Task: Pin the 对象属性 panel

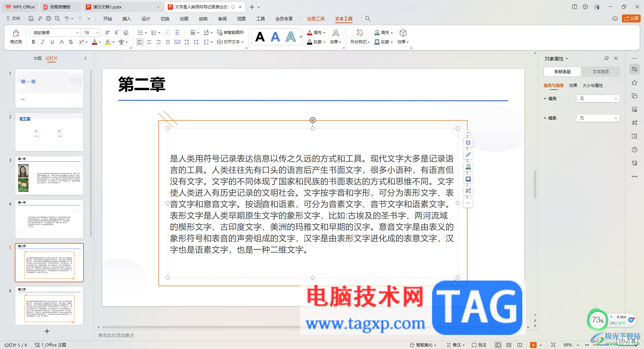Action: (x=606, y=58)
